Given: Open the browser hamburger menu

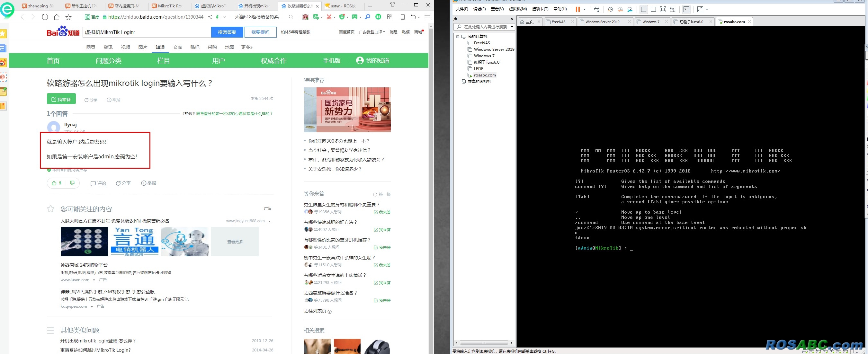Looking at the screenshot, I should pos(427,17).
